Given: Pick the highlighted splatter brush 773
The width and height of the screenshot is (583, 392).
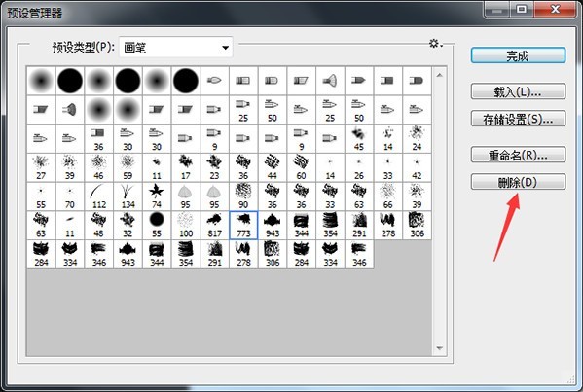Looking at the screenshot, I should [x=243, y=225].
